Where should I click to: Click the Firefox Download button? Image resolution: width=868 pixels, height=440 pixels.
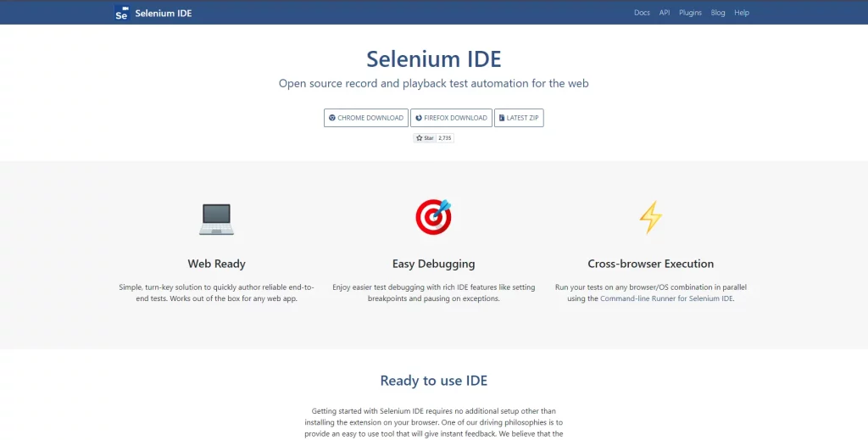pos(451,118)
